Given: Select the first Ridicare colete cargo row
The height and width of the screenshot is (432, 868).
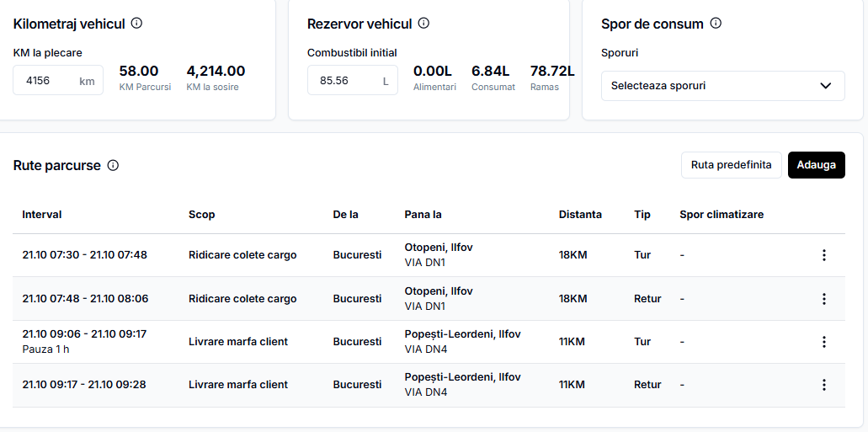Looking at the screenshot, I should coord(429,255).
